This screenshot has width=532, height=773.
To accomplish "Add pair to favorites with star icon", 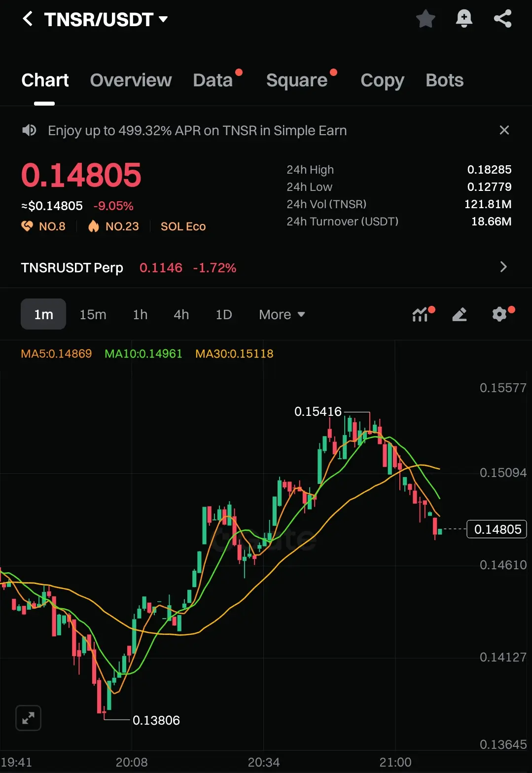I will (x=426, y=19).
